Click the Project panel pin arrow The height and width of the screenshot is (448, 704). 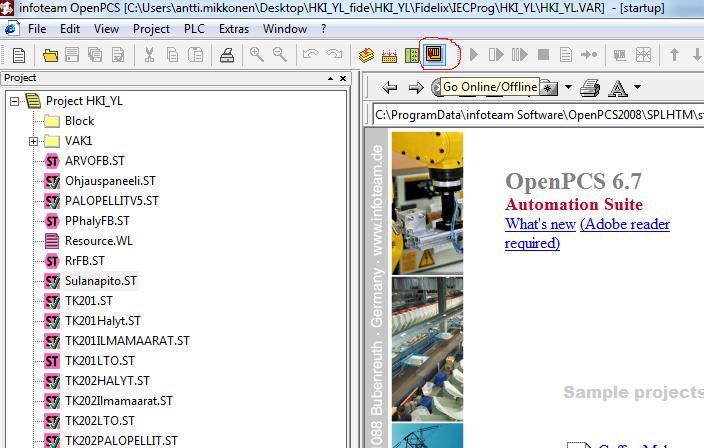(330, 78)
